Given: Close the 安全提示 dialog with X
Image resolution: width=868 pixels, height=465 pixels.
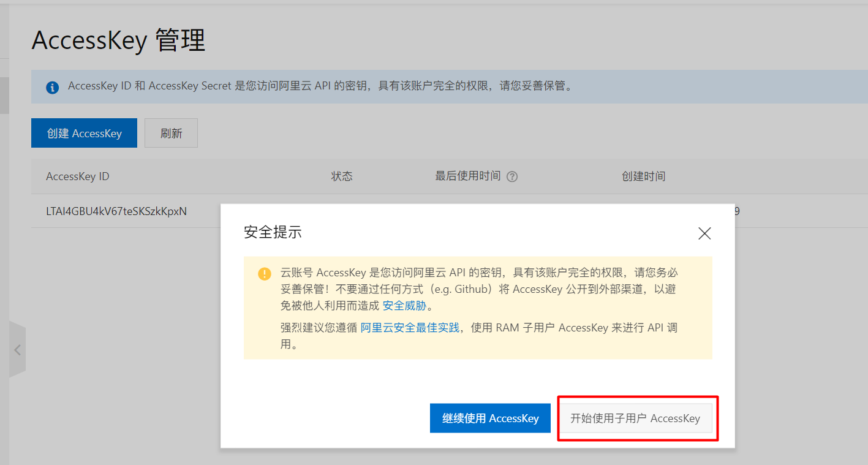Looking at the screenshot, I should (x=704, y=233).
